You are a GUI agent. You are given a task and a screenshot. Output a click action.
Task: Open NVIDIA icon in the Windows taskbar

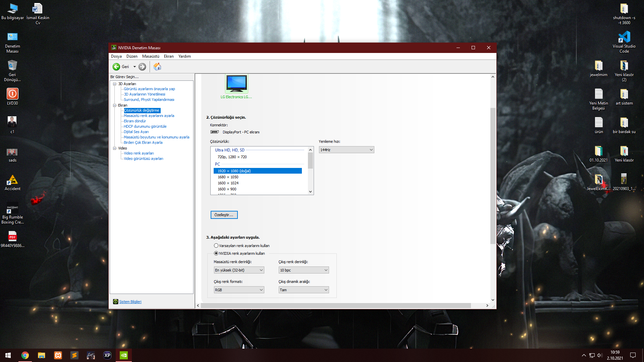[x=123, y=355]
